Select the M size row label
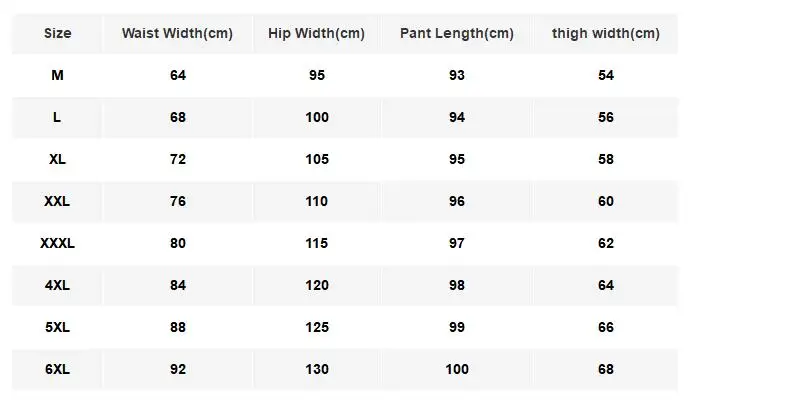The height and width of the screenshot is (409, 792). (x=58, y=75)
